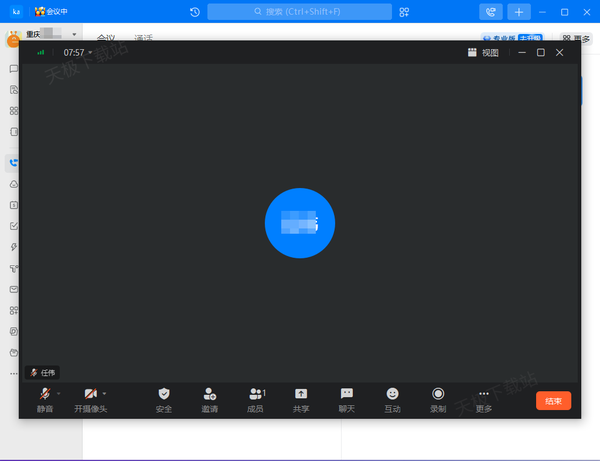
Task: Open 互动 (Interaction) emoji menu
Action: click(392, 394)
